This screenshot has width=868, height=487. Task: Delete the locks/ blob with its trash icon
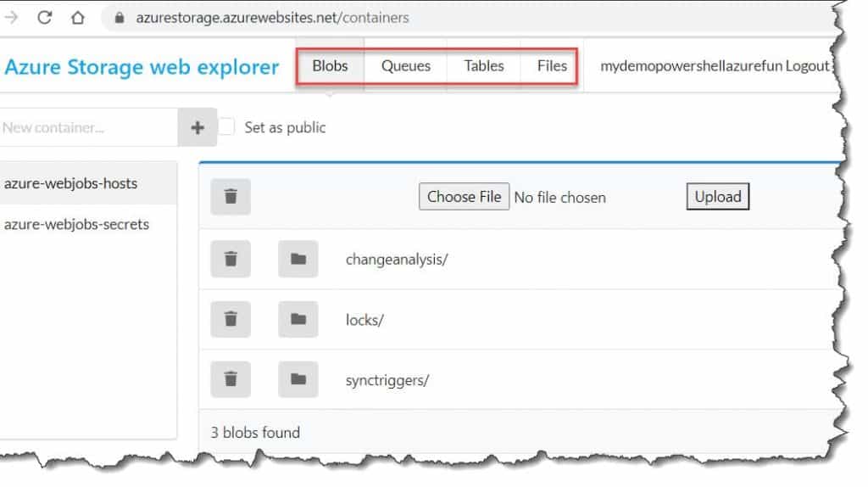(231, 319)
